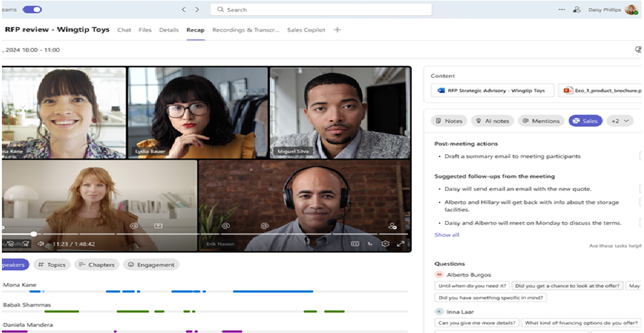Select the AI notes pill
The height and width of the screenshot is (333, 644).
pos(492,121)
